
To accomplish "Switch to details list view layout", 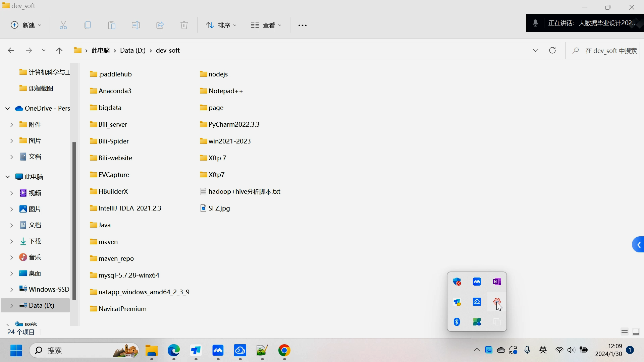I will point(624,332).
